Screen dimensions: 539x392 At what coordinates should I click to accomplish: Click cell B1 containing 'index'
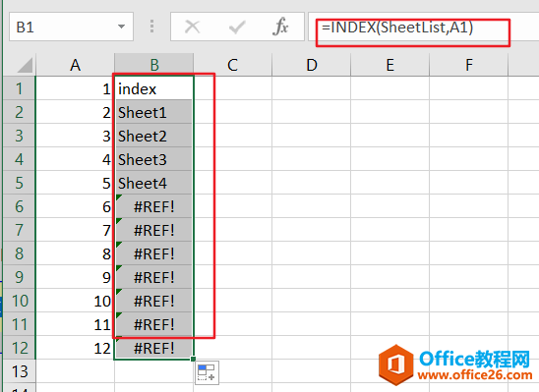tap(154, 88)
